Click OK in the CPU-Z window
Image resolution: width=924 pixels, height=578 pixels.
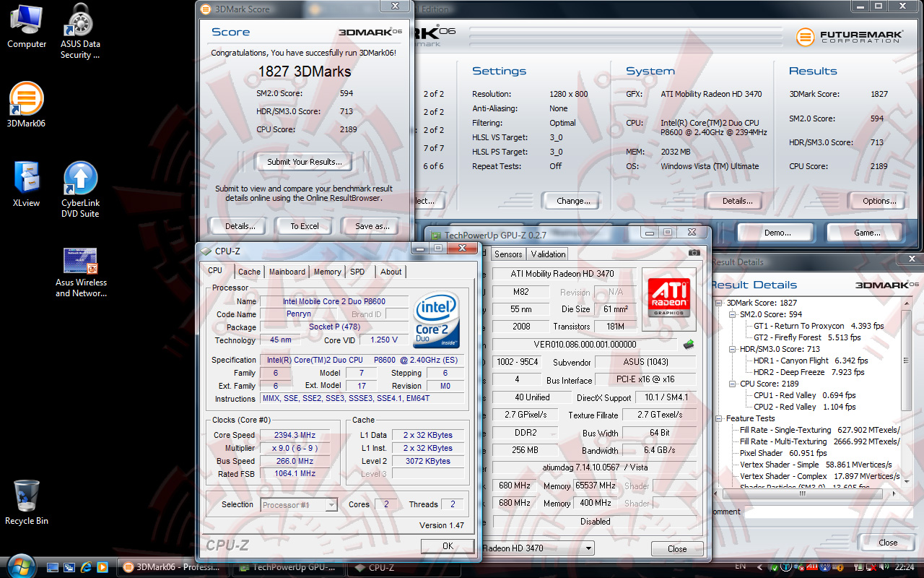click(448, 546)
